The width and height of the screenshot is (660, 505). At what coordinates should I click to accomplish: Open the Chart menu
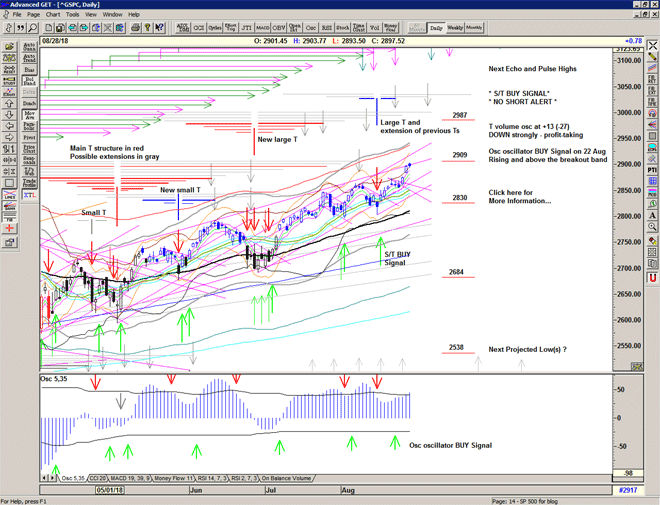pyautogui.click(x=53, y=15)
